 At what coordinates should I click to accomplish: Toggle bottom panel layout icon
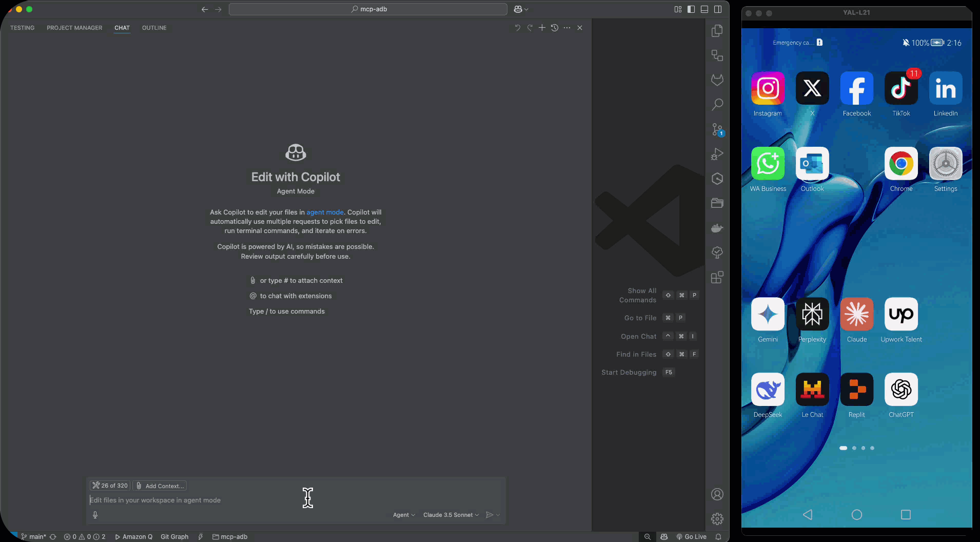704,9
